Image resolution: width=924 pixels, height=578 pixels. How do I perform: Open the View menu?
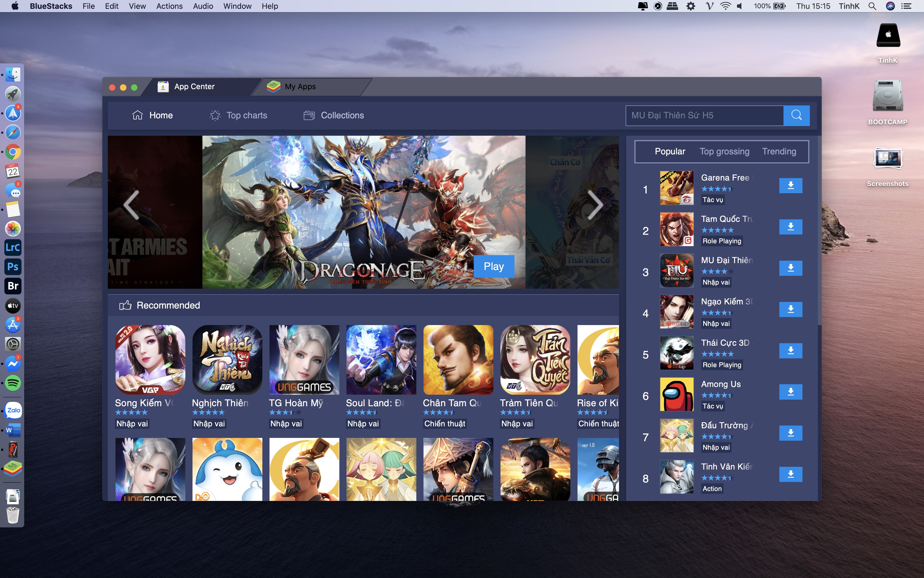point(137,6)
